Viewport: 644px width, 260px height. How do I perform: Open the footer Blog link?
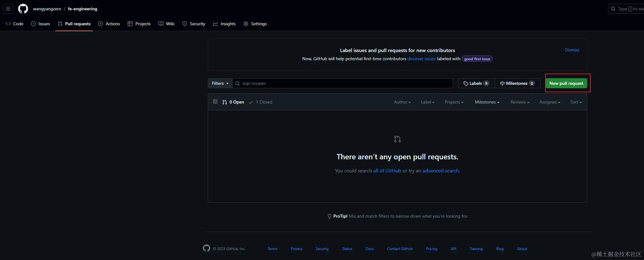point(500,249)
